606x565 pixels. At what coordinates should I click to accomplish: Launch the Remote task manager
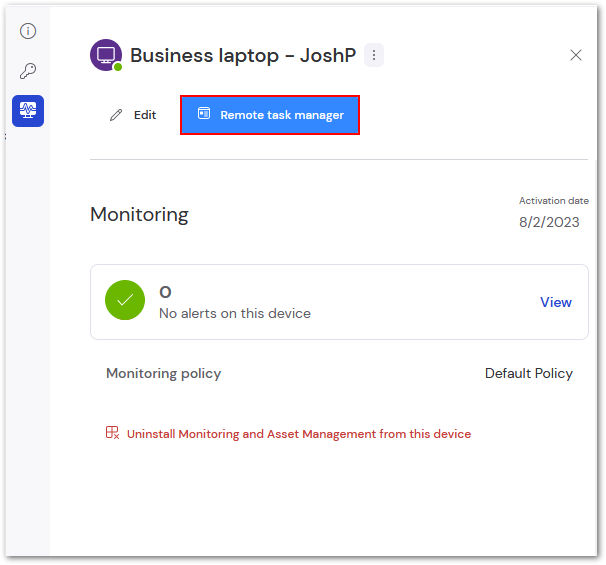270,115
